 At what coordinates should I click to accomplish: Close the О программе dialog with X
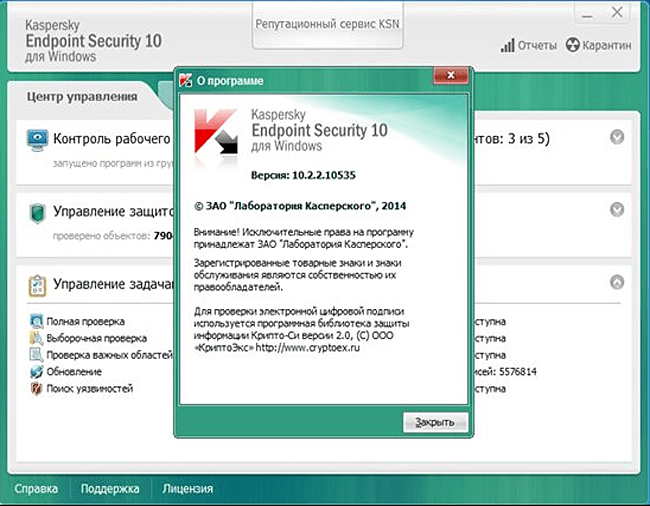tap(446, 78)
